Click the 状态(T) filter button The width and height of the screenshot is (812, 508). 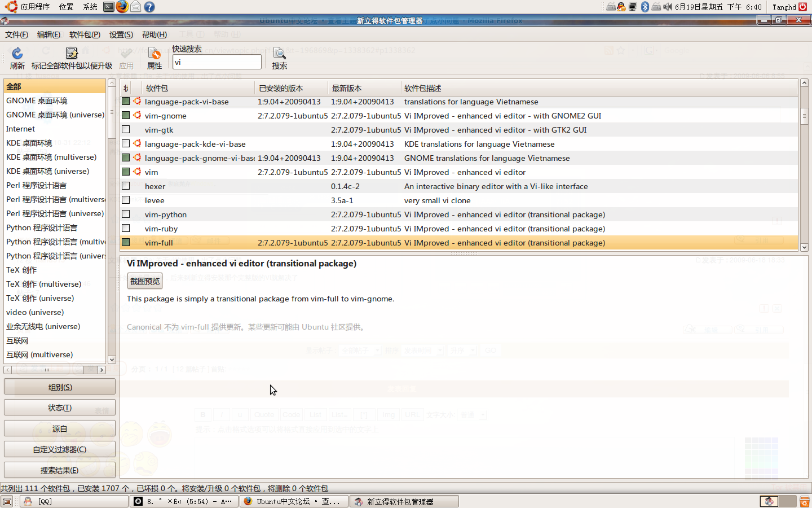(x=60, y=408)
